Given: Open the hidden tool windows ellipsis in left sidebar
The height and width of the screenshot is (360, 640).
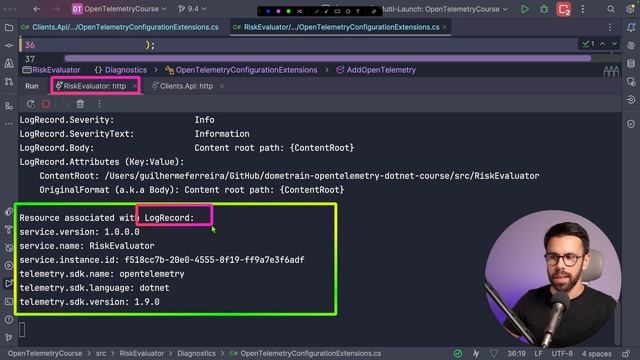Looking at the screenshot, I should (9, 124).
